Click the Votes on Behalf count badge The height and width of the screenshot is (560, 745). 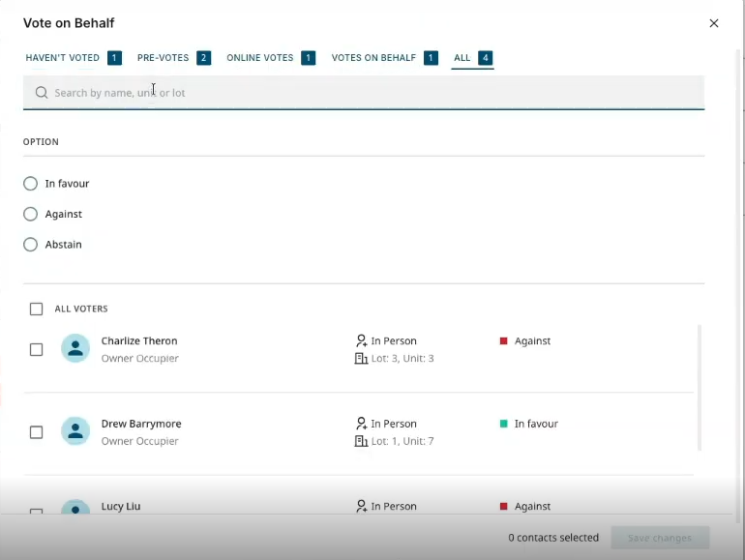(431, 58)
